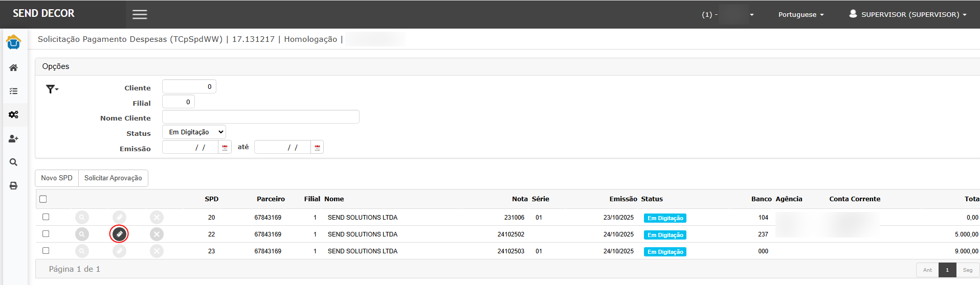
Task: Click the delete X icon for SPD 22
Action: tap(157, 234)
